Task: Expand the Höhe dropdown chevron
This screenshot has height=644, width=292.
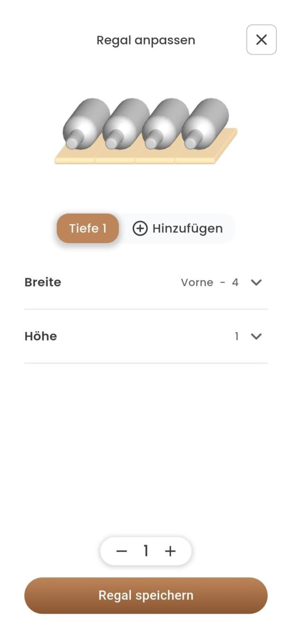Action: click(256, 337)
